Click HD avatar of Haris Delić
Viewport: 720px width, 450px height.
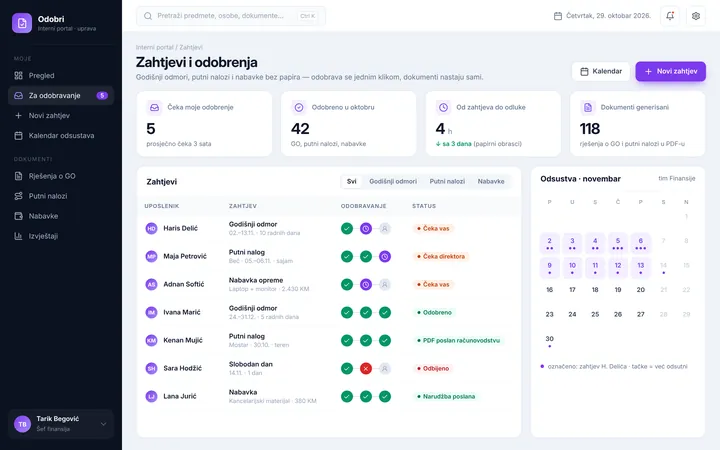[151, 228]
